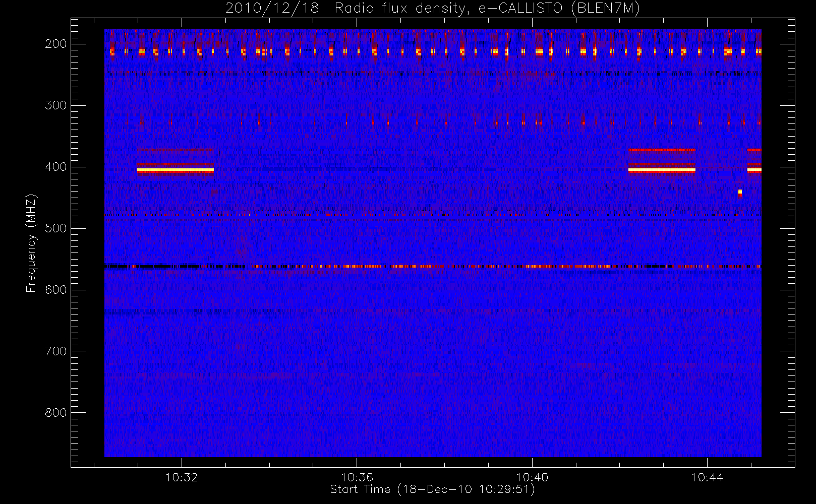Click the 400 frequency tick label

point(56,167)
